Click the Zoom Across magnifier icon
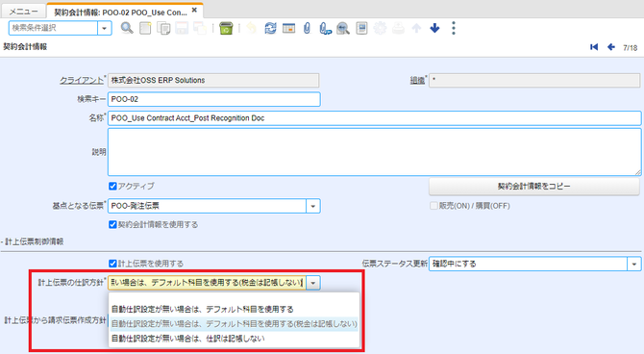Screen dimensions: 644x354 click(x=343, y=28)
